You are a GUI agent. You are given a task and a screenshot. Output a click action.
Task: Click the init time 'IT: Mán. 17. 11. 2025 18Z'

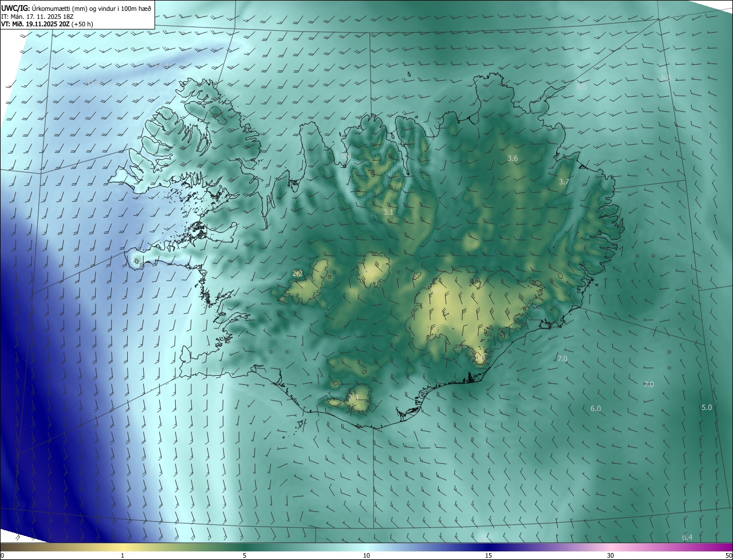pos(37,17)
